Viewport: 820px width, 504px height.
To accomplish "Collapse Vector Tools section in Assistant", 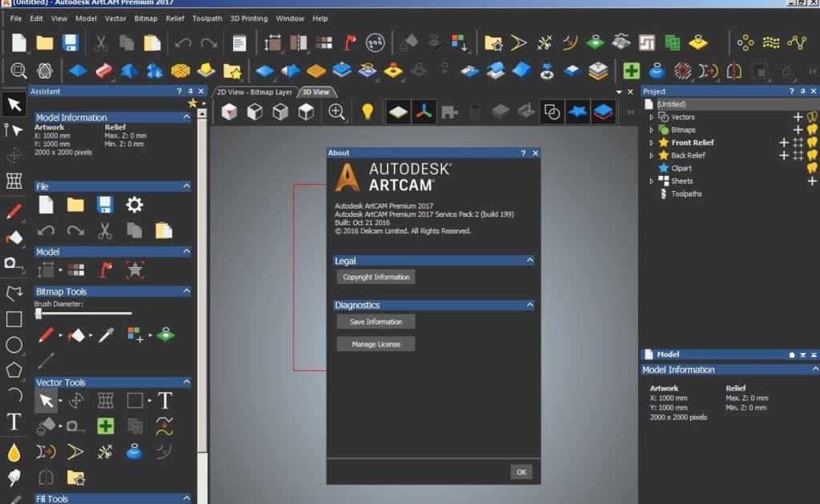I will 186,382.
